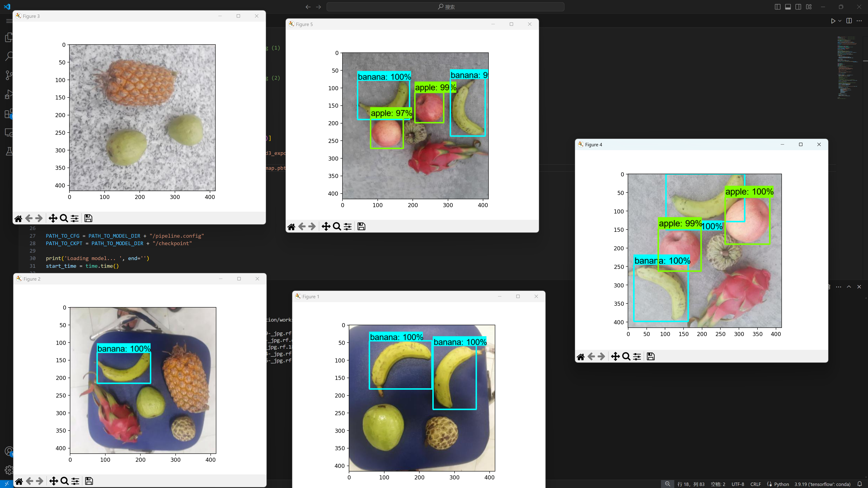Open editor More Actions ellipsis menu
The height and width of the screenshot is (488, 868).
click(859, 21)
